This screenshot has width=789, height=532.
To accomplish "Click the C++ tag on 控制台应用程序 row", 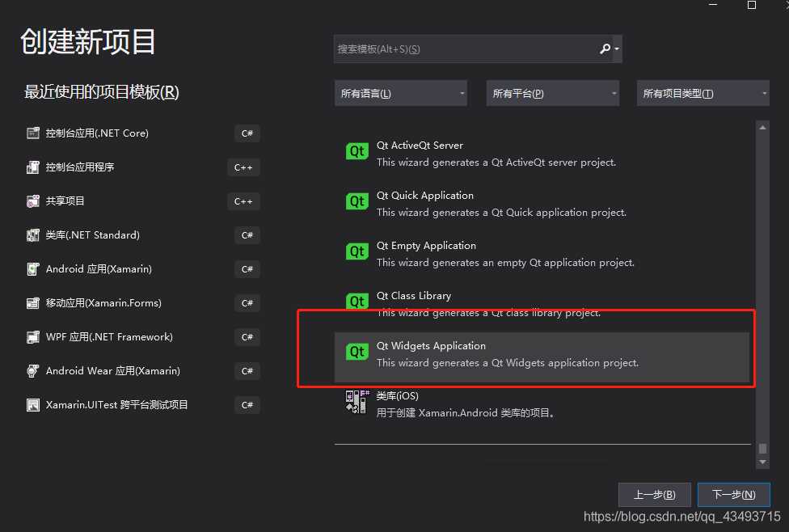I will [243, 167].
